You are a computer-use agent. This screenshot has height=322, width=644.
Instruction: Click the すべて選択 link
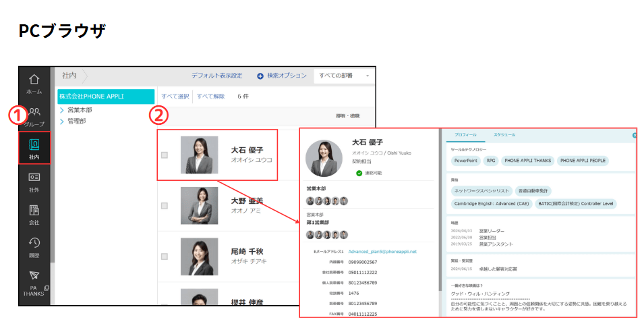point(175,97)
